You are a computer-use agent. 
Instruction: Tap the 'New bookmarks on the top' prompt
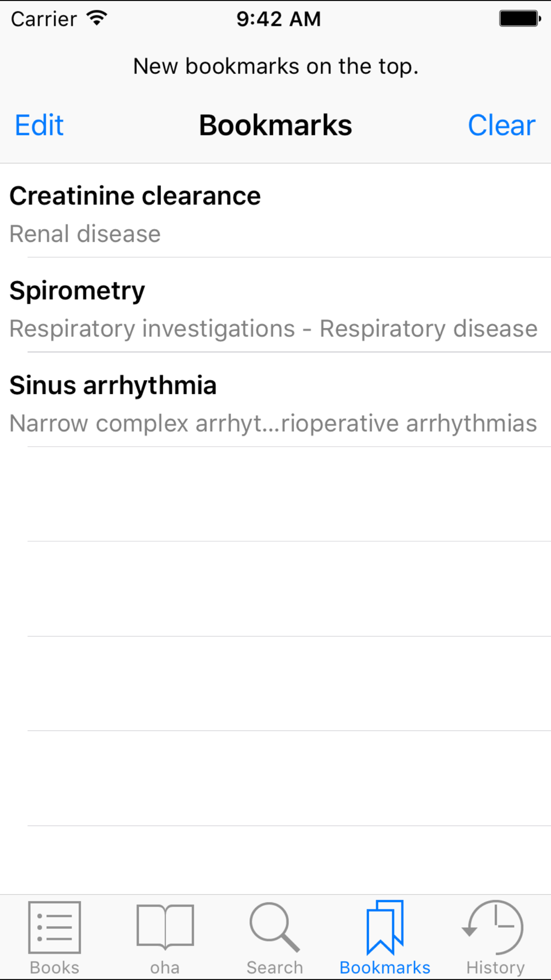tap(275, 66)
